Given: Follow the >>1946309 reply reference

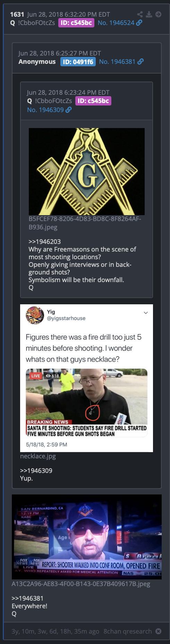Looking at the screenshot, I should tap(36, 471).
